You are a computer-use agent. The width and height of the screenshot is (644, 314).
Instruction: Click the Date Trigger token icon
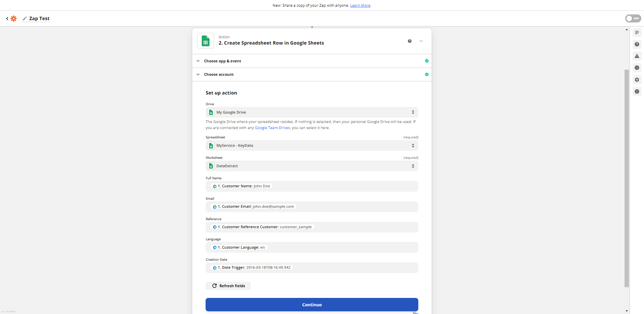[215, 268]
